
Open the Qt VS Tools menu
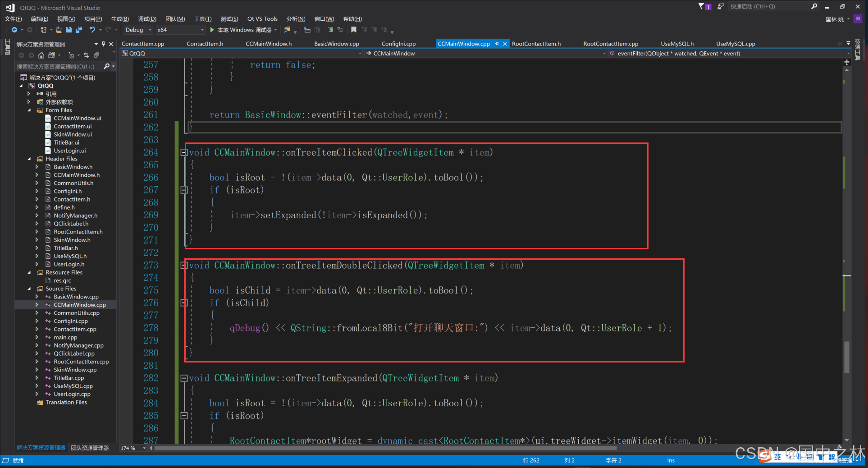pos(262,19)
